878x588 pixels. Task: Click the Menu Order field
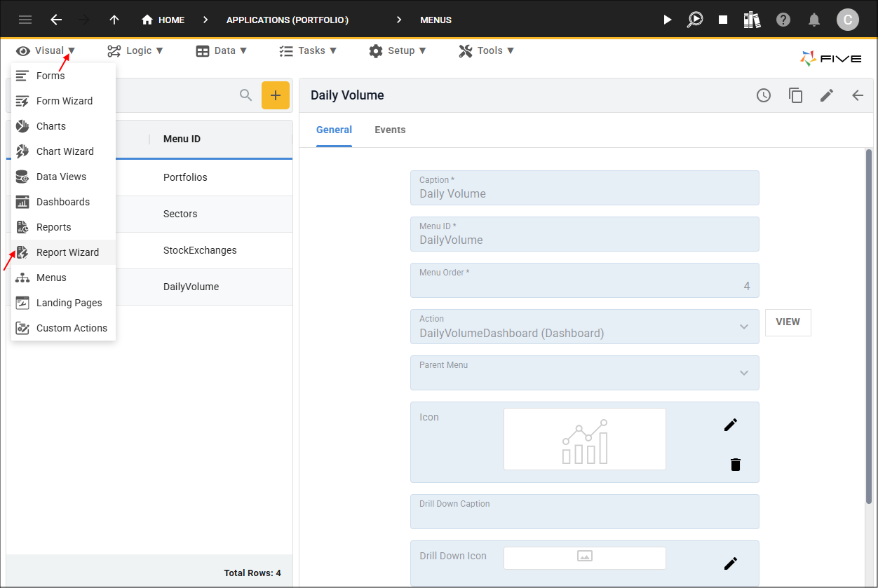click(x=584, y=280)
